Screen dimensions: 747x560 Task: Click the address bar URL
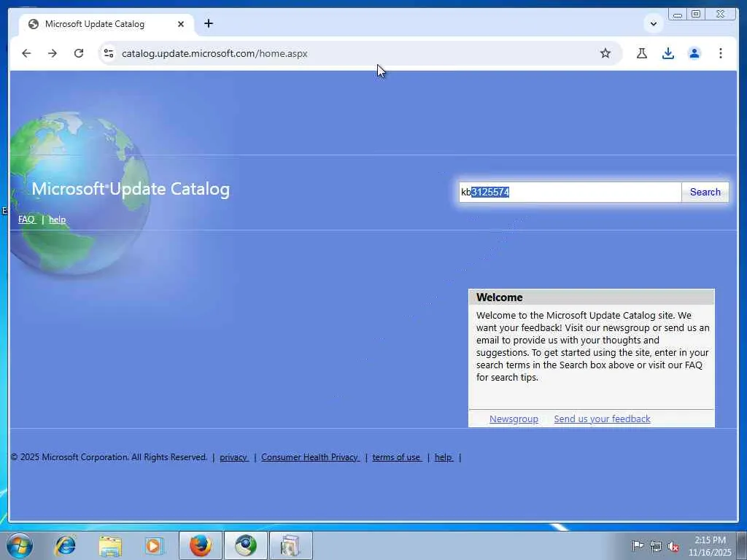tap(214, 53)
